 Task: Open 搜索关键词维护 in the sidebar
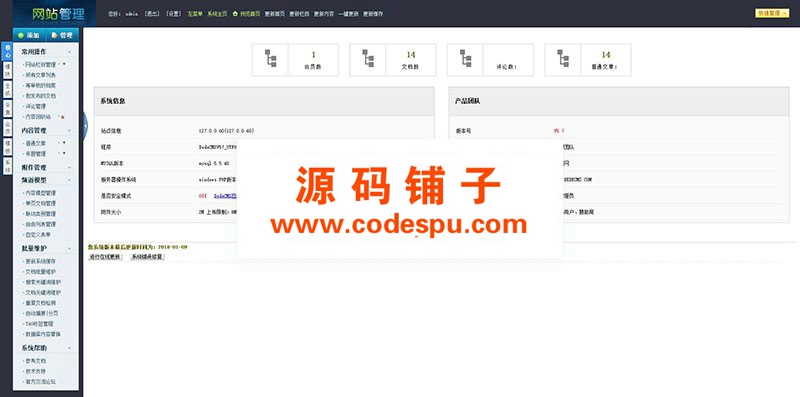(x=43, y=282)
